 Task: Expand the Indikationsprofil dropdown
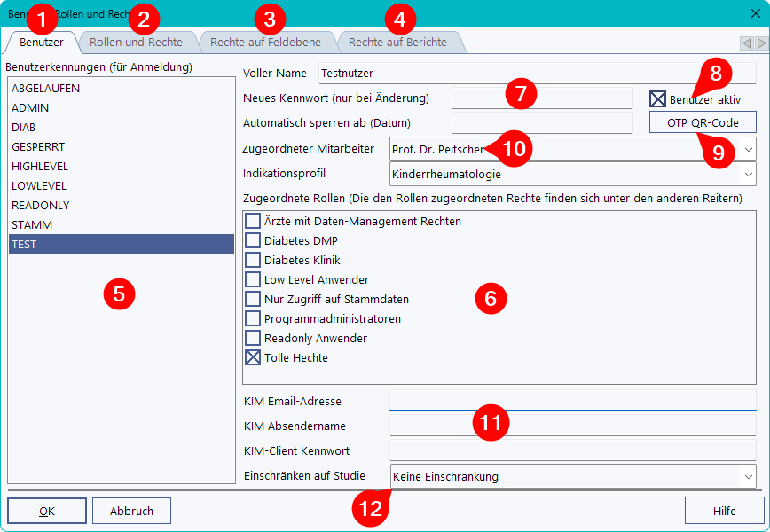coord(748,174)
